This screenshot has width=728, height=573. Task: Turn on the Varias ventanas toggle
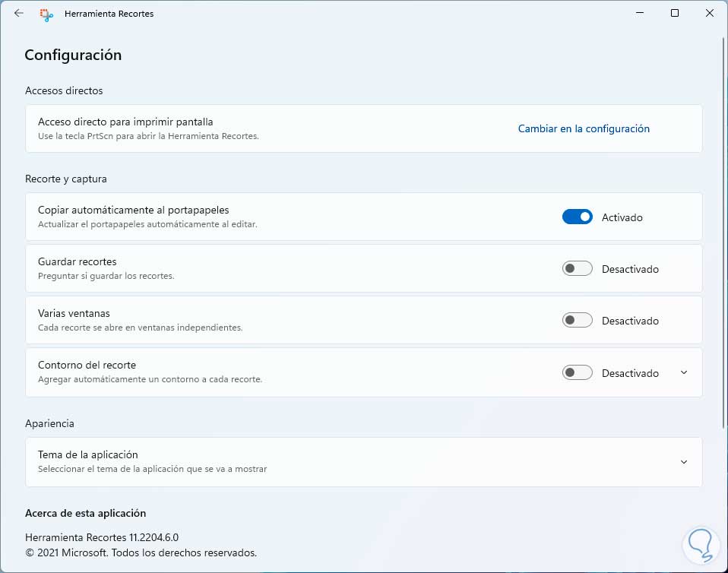pos(578,321)
